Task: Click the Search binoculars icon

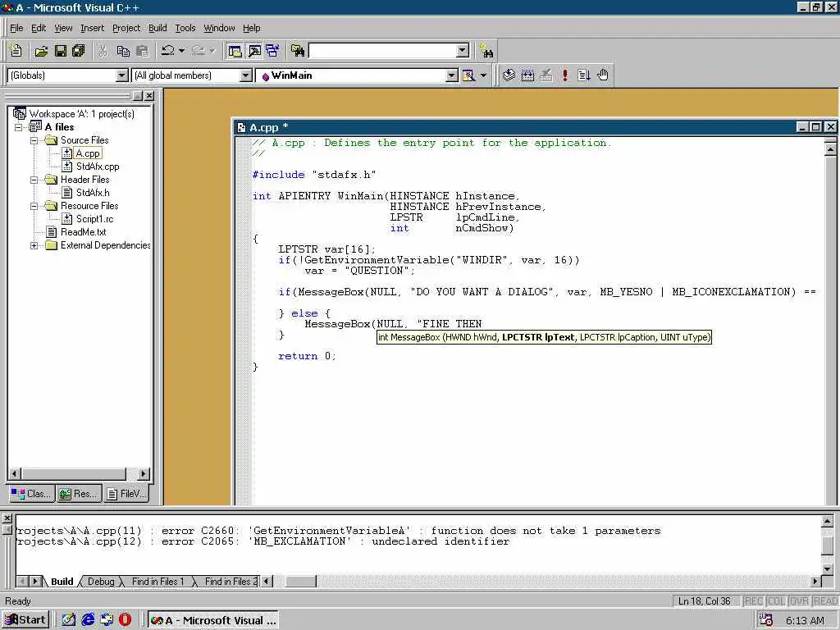Action: [486, 51]
